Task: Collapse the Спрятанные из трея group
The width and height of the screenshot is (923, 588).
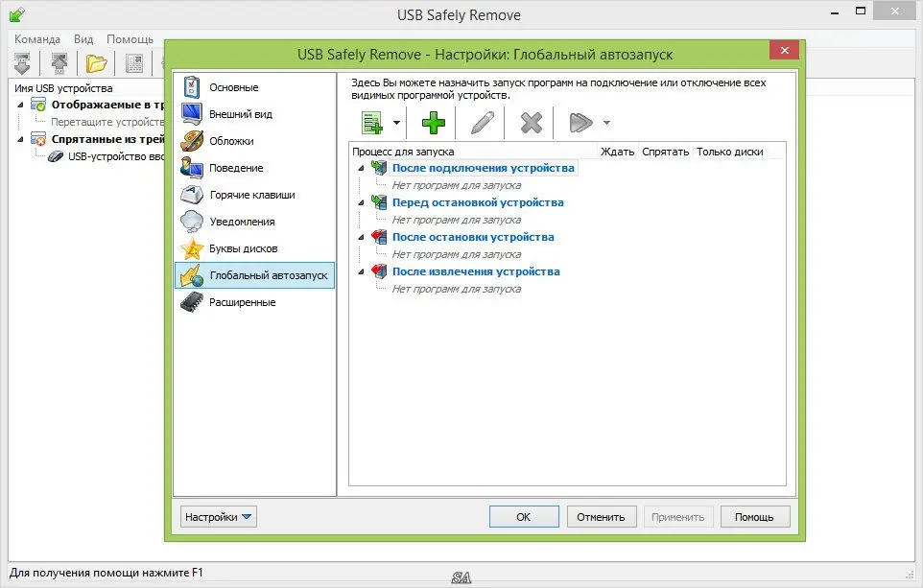Action: [x=20, y=139]
